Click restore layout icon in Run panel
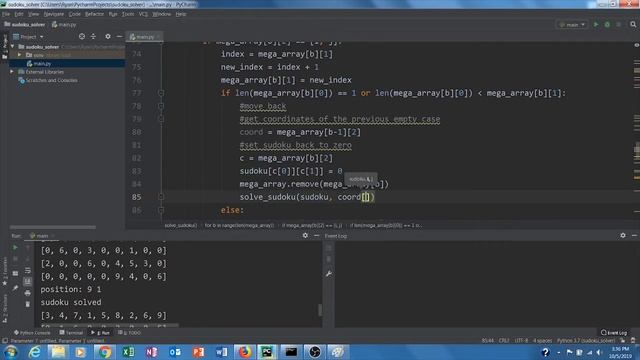Viewport: 640px width, 360px height. click(x=16, y=273)
